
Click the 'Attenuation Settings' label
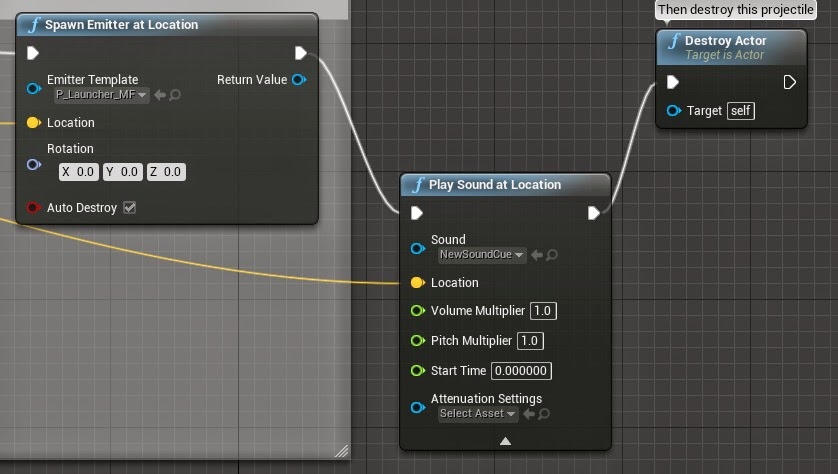point(486,399)
